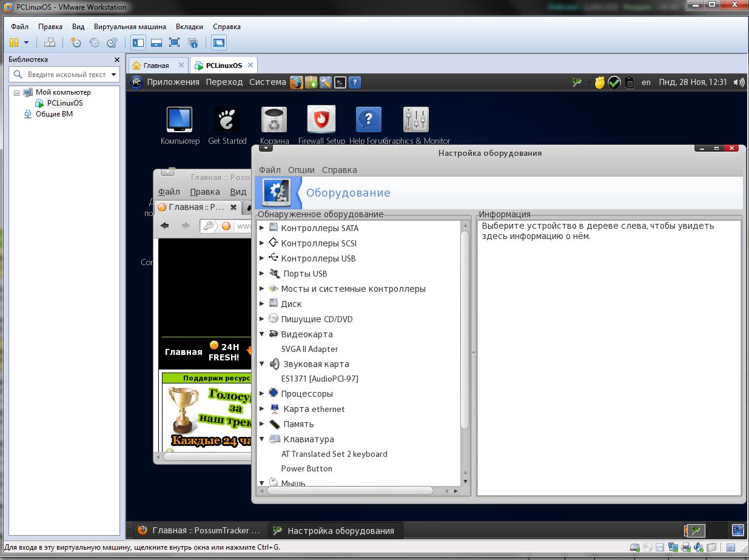
Task: Click the en keyboard layout indicator
Action: pos(647,83)
